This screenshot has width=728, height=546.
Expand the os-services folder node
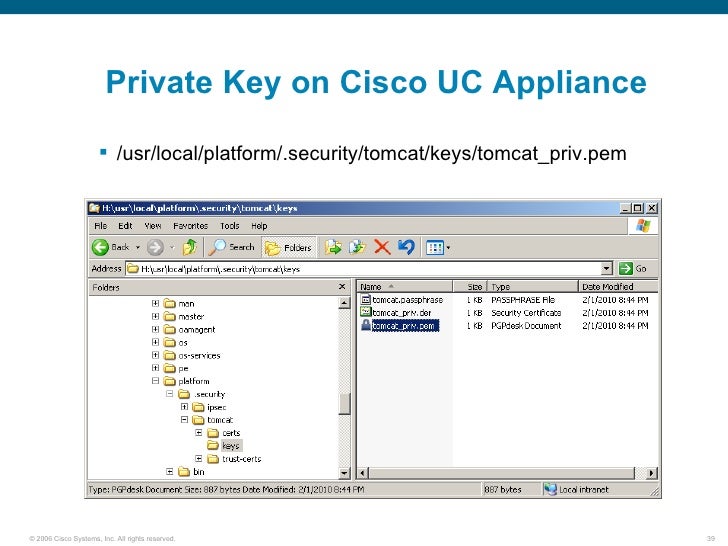(x=156, y=355)
